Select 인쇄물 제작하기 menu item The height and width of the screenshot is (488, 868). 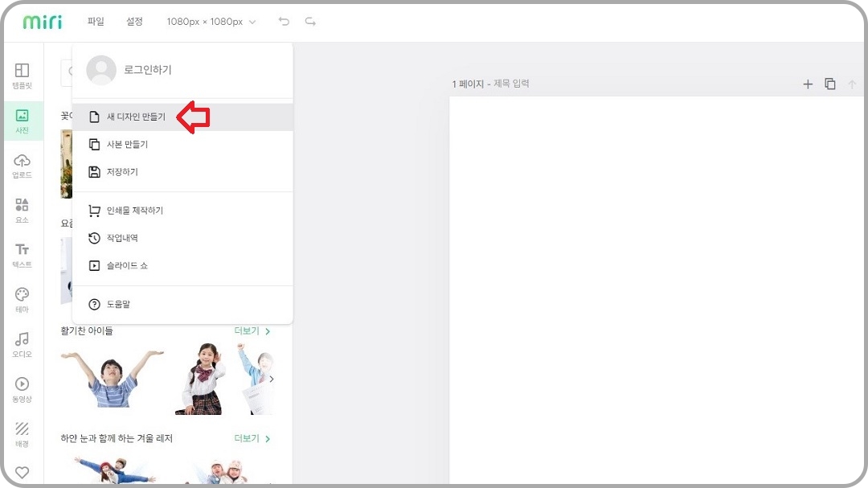click(182, 211)
